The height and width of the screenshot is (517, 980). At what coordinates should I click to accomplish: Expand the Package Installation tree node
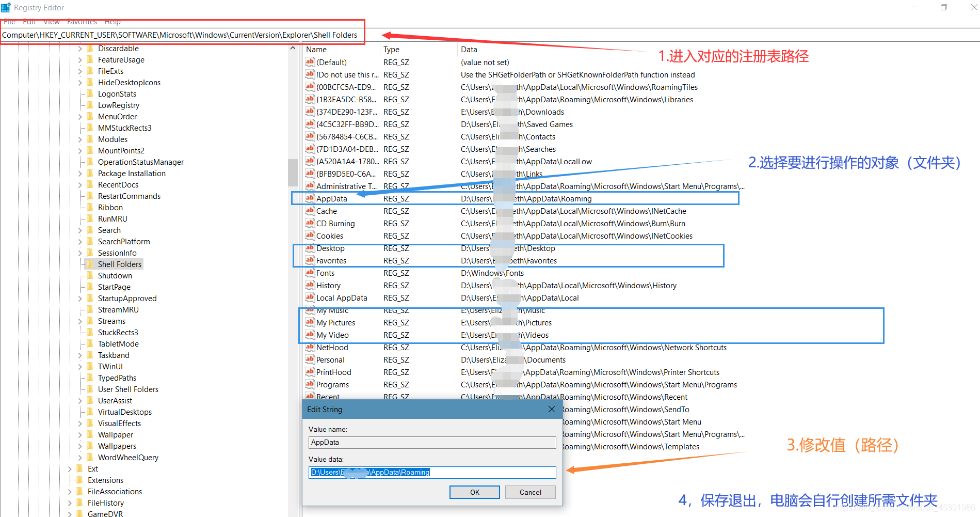click(x=80, y=174)
